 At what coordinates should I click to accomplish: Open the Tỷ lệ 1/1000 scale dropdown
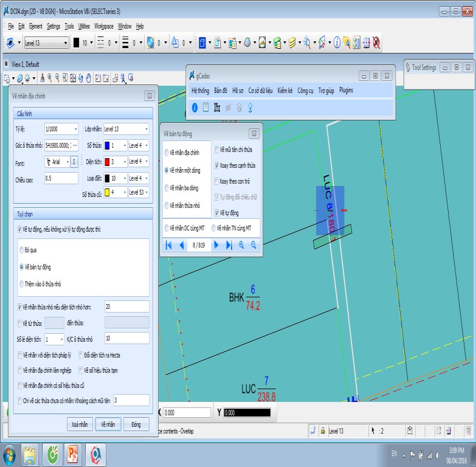click(75, 129)
